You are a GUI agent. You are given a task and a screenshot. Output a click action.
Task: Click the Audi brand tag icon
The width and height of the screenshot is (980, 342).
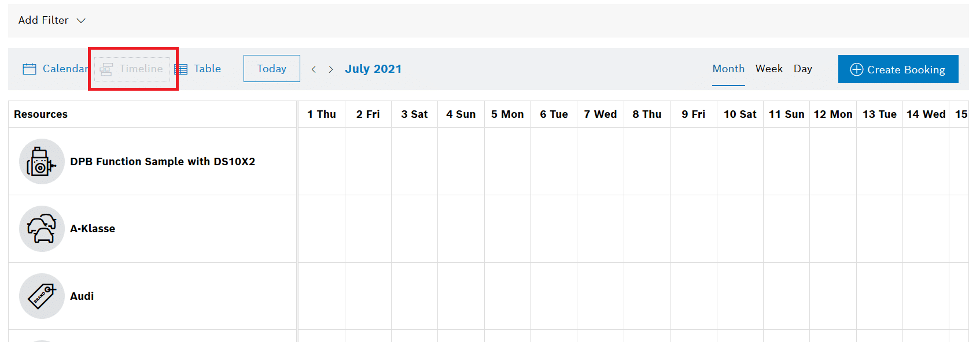point(42,296)
